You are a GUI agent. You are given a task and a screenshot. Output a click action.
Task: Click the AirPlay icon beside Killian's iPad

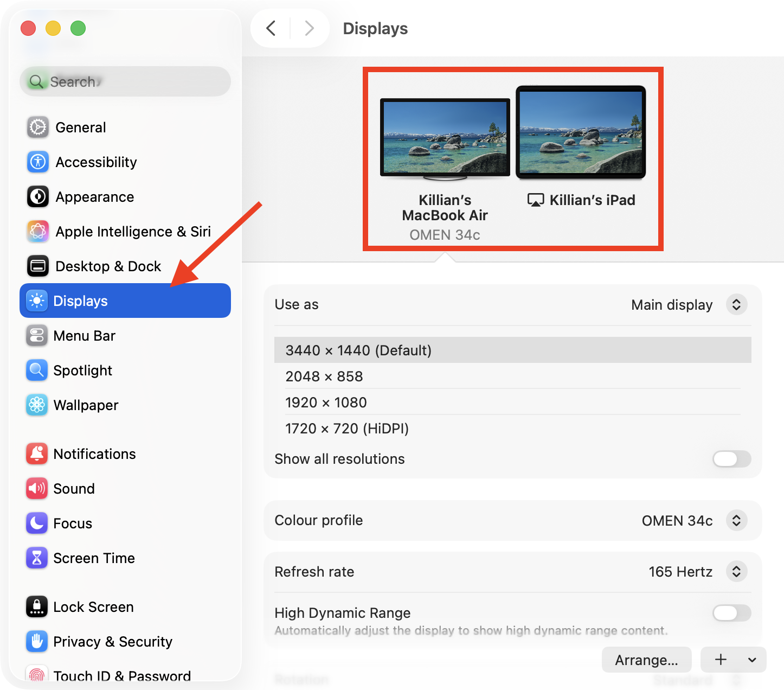[536, 200]
